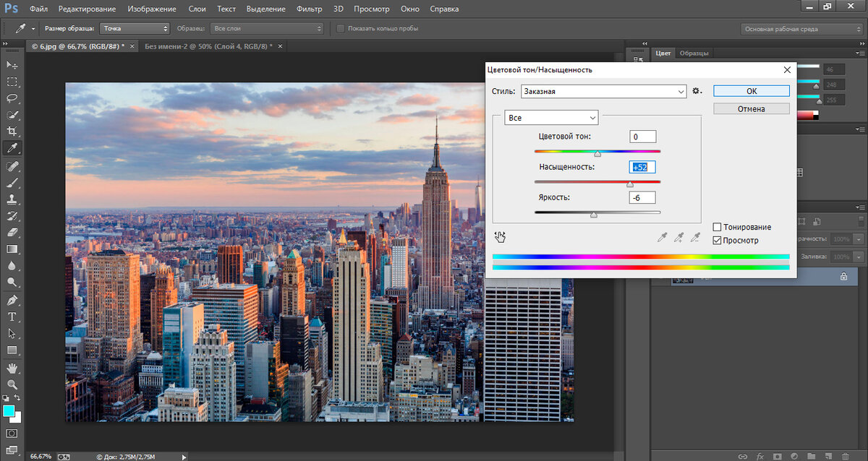Expand the Размер образца dropdown

135,28
